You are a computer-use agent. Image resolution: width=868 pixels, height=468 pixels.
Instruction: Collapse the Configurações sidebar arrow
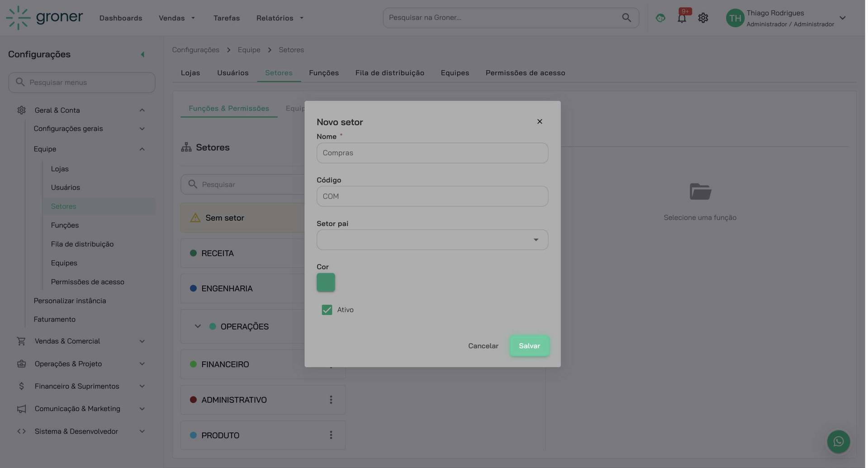tap(142, 54)
